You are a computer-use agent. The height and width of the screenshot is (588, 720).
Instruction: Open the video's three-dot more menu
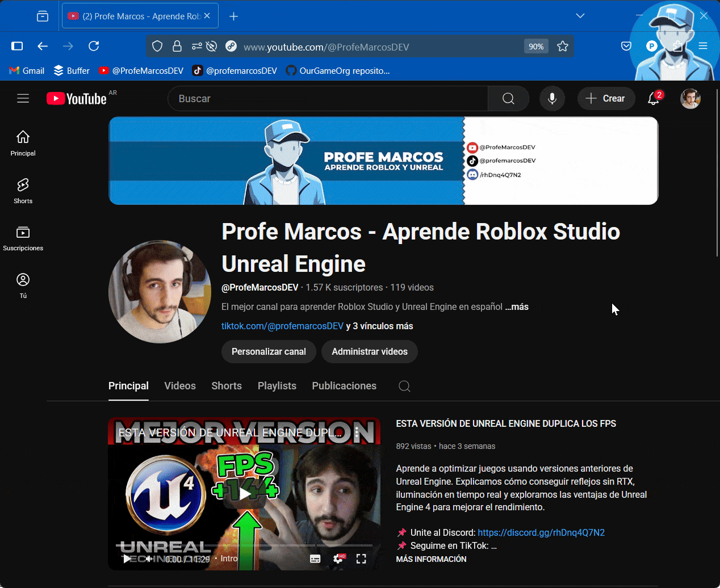tap(357, 433)
